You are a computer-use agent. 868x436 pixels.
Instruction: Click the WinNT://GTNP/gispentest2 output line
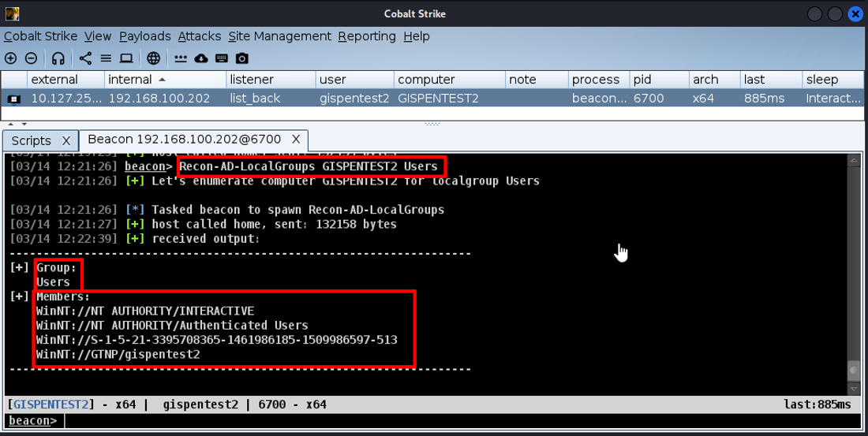click(x=118, y=354)
